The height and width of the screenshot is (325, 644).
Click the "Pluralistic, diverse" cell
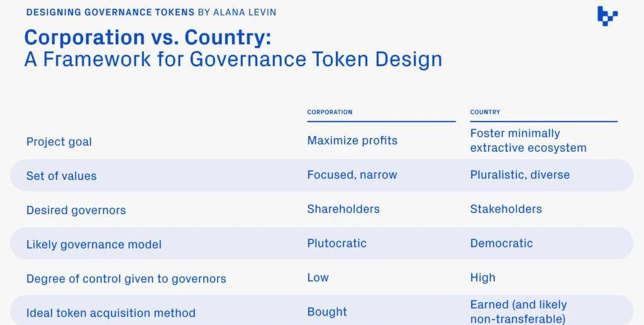pyautogui.click(x=519, y=175)
